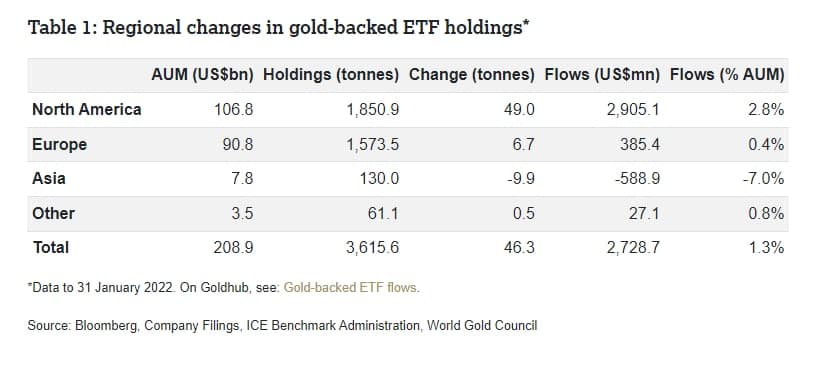This screenshot has height=366, width=840.
Task: Select Asia's -7.0% flows percentage
Action: (763, 178)
